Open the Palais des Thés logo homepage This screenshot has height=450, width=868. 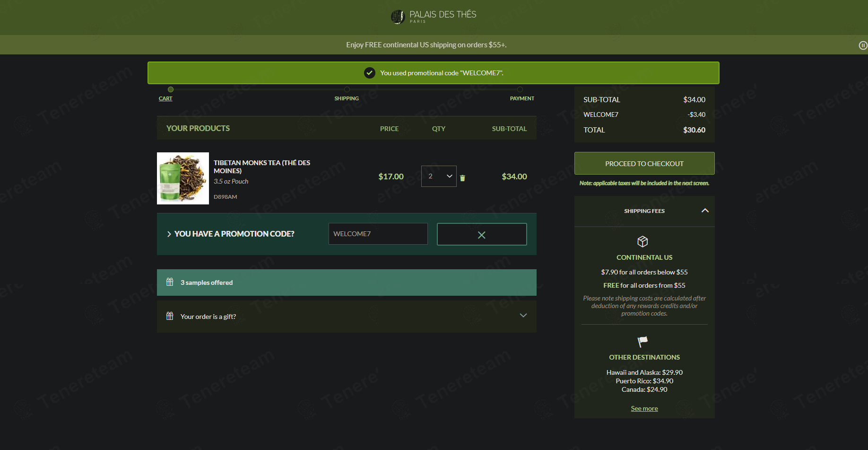(x=434, y=17)
